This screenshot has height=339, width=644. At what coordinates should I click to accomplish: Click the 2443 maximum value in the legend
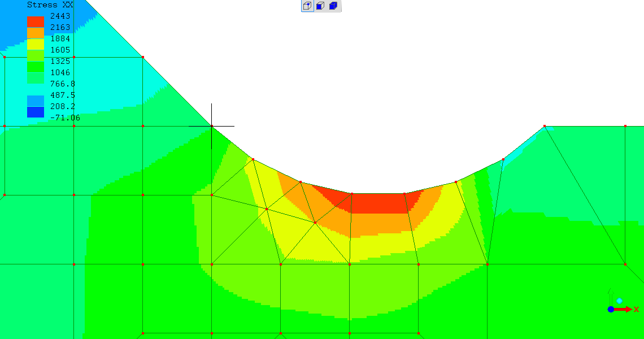pos(60,16)
